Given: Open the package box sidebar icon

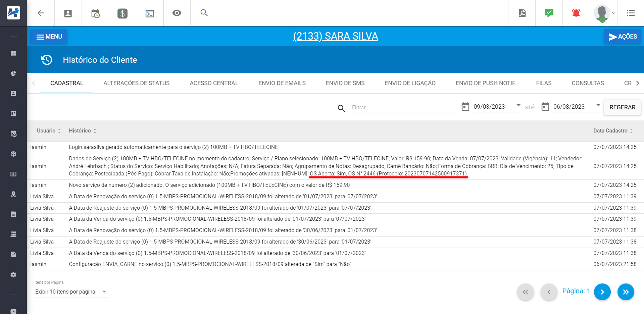Looking at the screenshot, I should 13,154.
